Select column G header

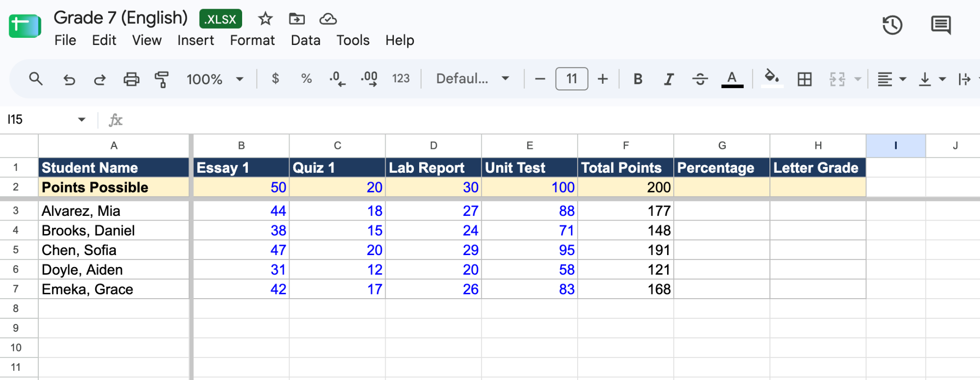(x=722, y=145)
